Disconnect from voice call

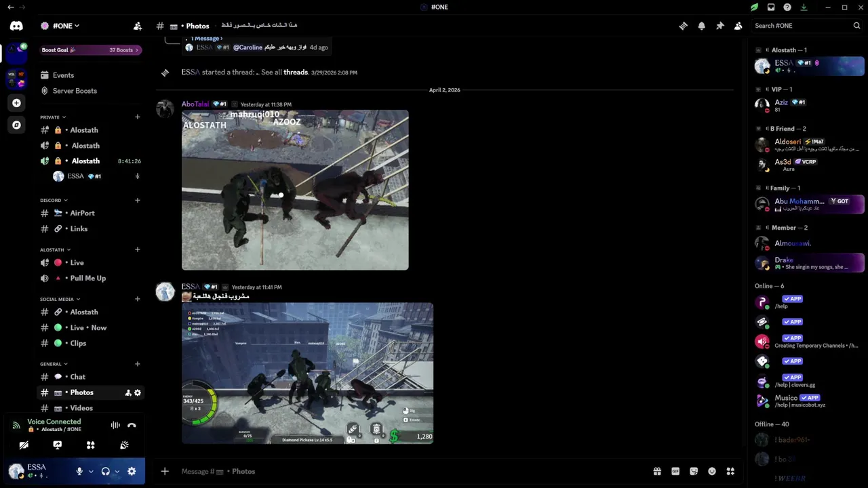(132, 425)
